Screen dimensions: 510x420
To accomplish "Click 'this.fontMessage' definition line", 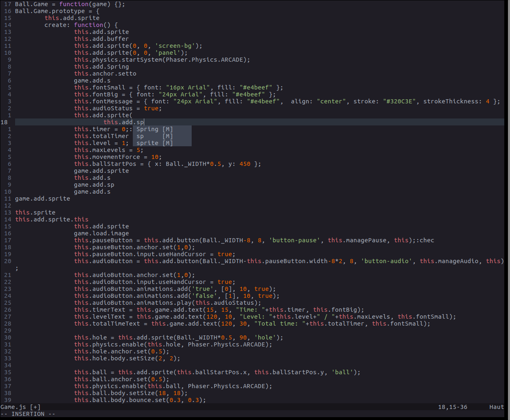I will [x=287, y=101].
